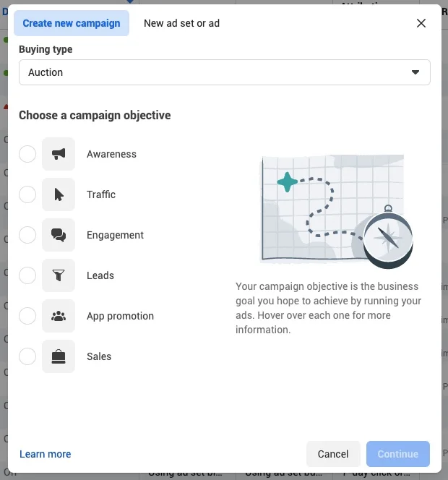The width and height of the screenshot is (448, 480).
Task: Switch to New ad set or ad tab
Action: pos(182,23)
